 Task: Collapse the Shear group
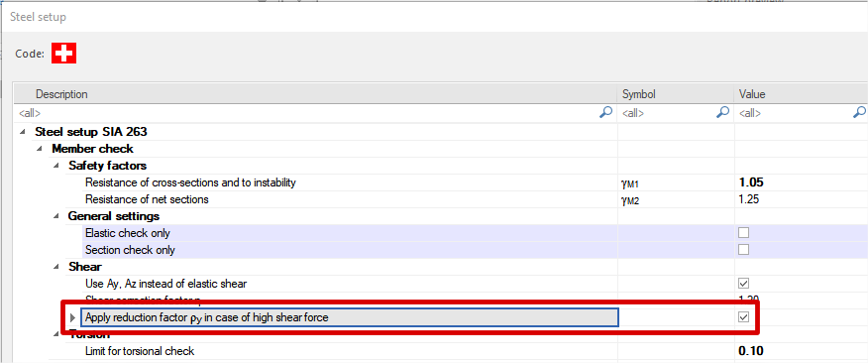55,267
